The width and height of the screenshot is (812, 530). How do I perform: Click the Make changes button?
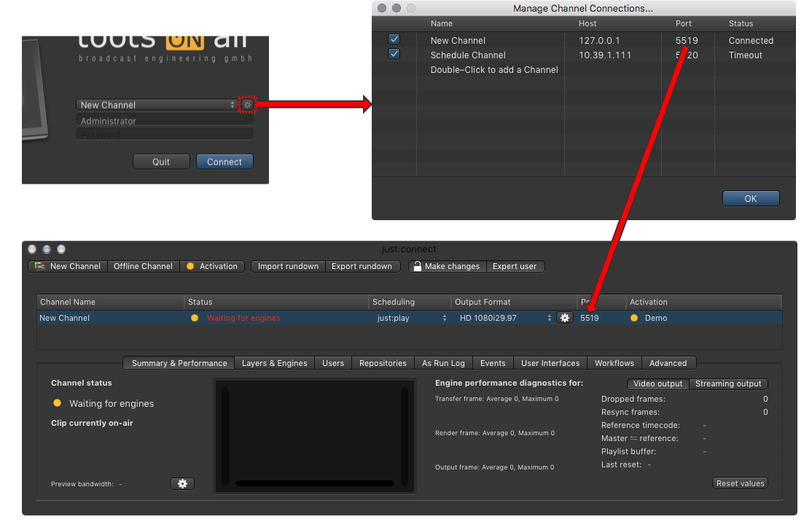click(x=447, y=266)
